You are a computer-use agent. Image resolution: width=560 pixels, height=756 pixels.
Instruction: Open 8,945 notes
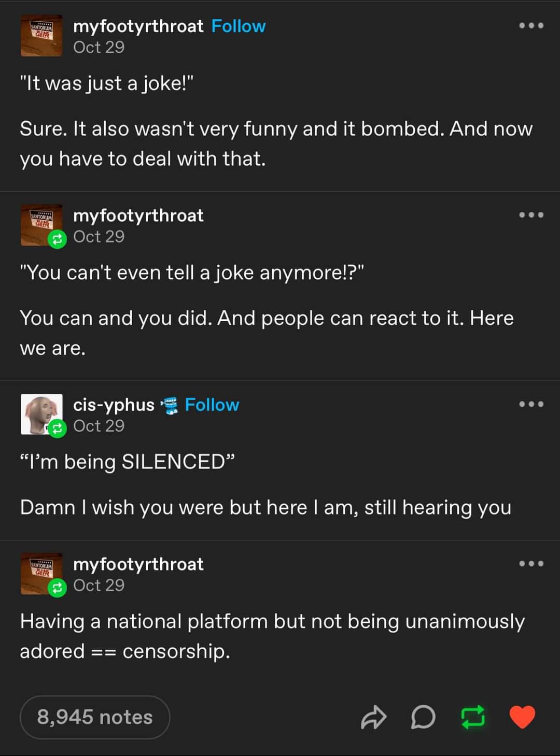point(95,717)
